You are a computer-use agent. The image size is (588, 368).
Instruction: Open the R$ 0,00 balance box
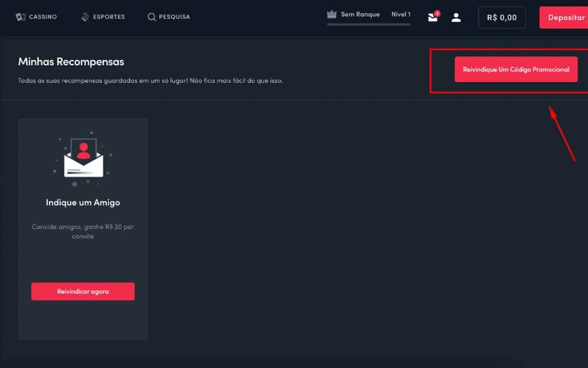[x=502, y=18]
